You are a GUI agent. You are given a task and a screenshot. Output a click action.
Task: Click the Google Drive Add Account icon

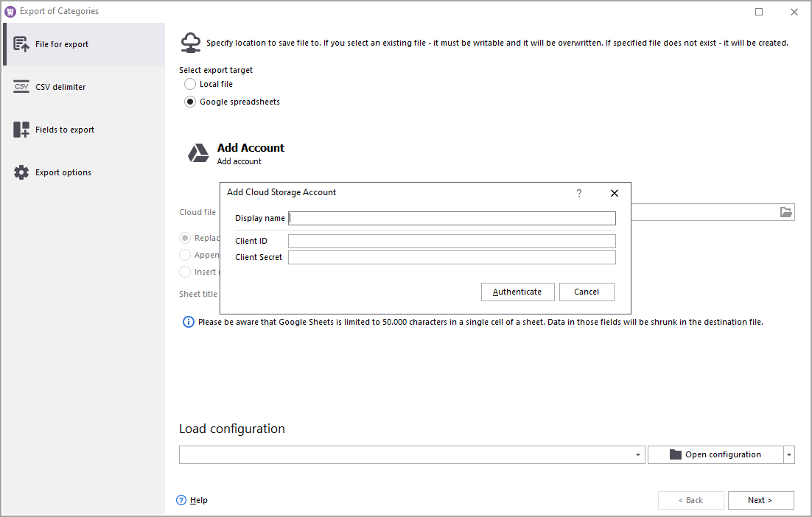197,152
